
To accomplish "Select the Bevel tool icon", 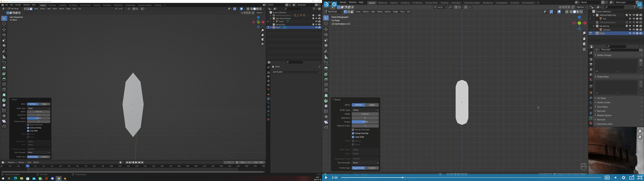I will (4, 79).
